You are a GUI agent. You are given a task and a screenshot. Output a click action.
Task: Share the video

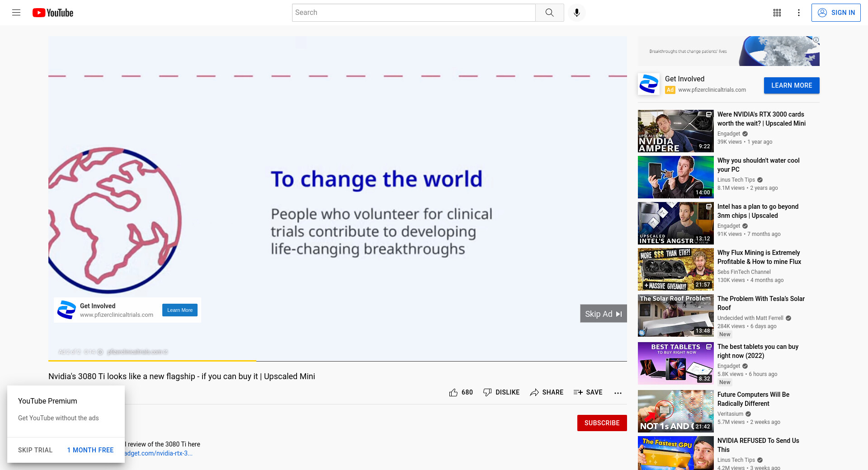[x=547, y=392]
